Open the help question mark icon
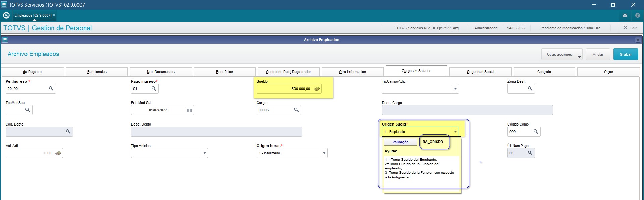This screenshot has width=644, height=200. pyautogui.click(x=638, y=15)
